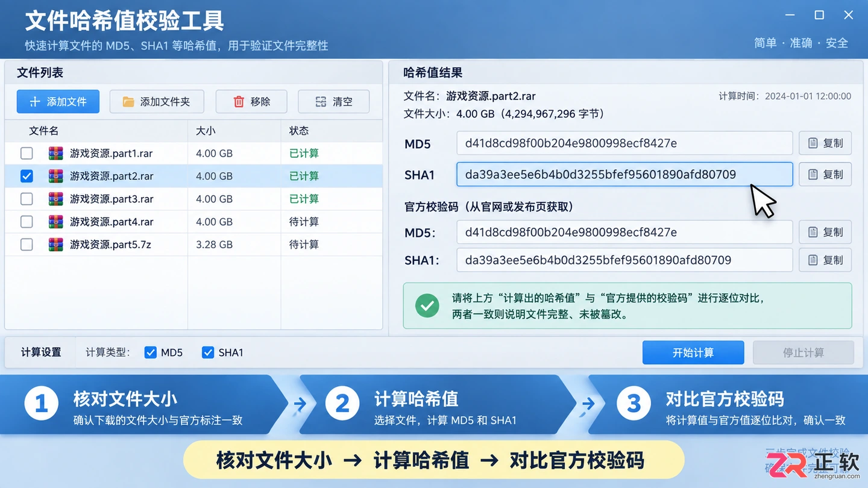Copy the official MD5 checksum
Screen dimensions: 868x488
pos(825,232)
